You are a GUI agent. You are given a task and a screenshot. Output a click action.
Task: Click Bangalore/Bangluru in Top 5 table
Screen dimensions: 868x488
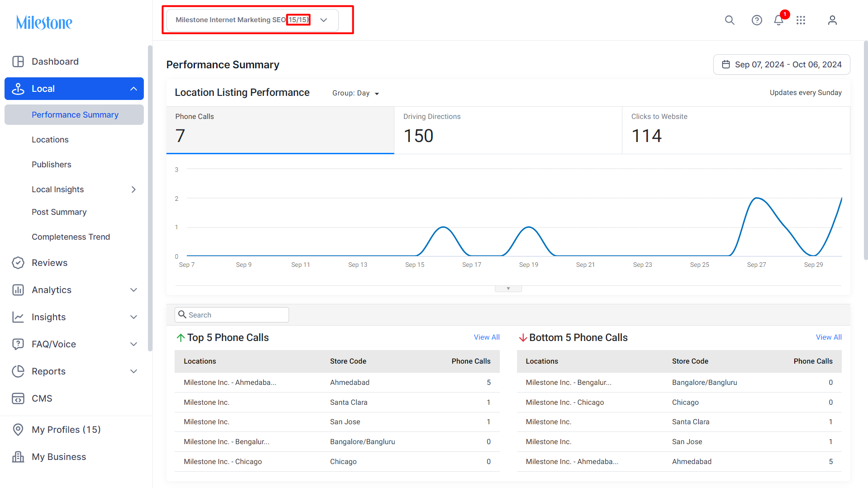(x=363, y=442)
